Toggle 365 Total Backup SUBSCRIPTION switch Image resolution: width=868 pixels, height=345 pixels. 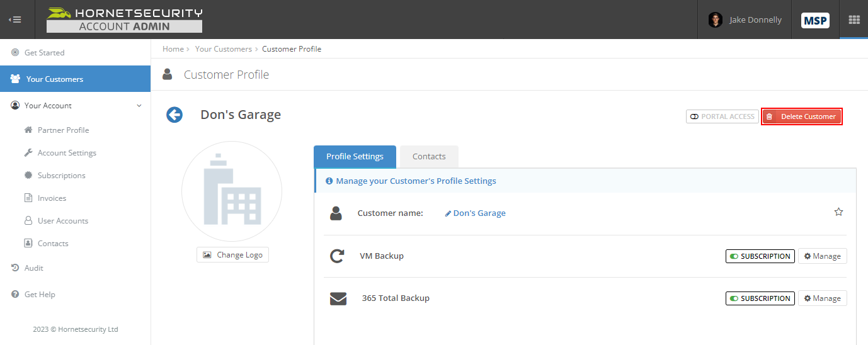[760, 298]
